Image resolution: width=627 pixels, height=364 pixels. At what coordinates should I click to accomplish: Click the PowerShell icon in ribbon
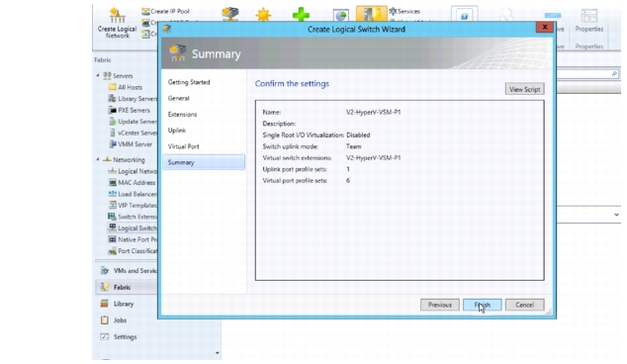(x=464, y=15)
